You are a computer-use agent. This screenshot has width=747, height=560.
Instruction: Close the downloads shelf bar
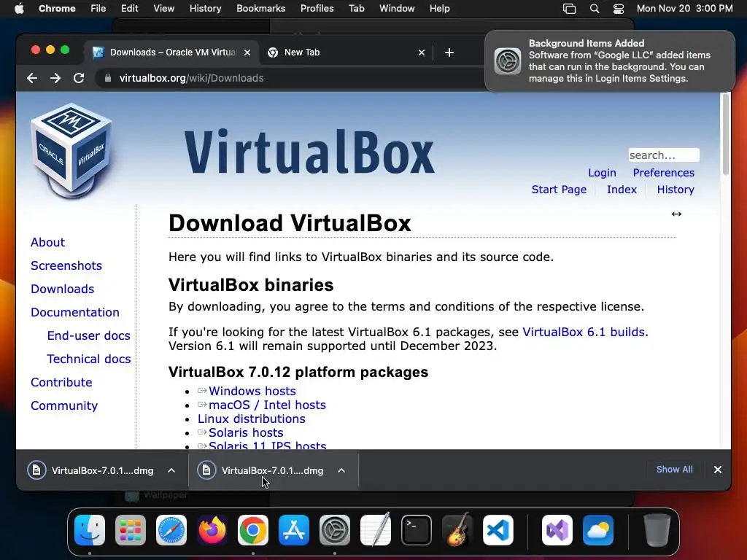pos(718,470)
